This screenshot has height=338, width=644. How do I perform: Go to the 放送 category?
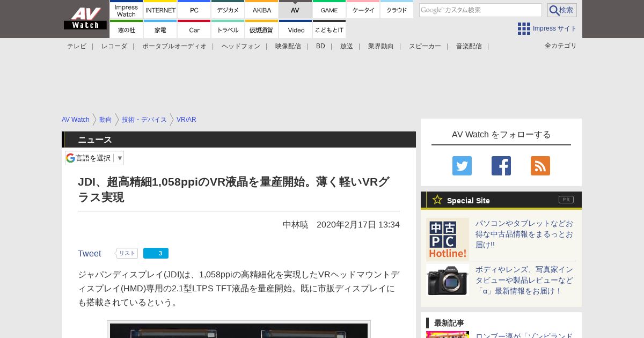click(x=347, y=46)
